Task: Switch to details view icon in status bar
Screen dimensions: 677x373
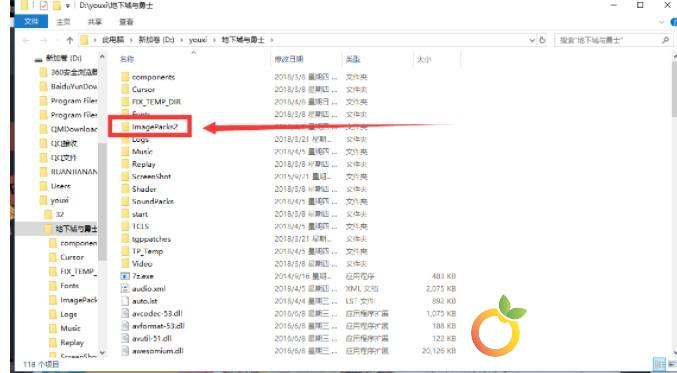Action: [658, 364]
